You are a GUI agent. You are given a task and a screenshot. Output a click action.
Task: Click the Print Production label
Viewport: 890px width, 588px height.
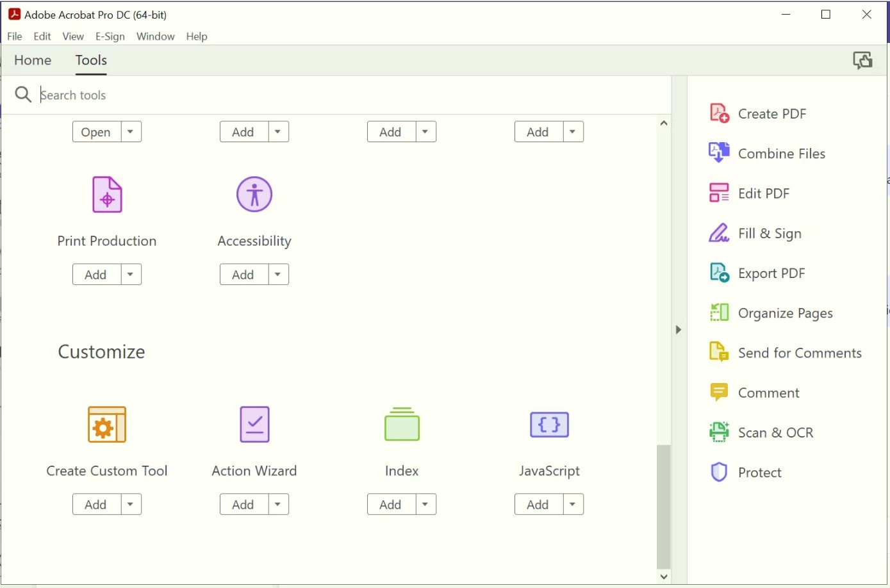click(107, 241)
